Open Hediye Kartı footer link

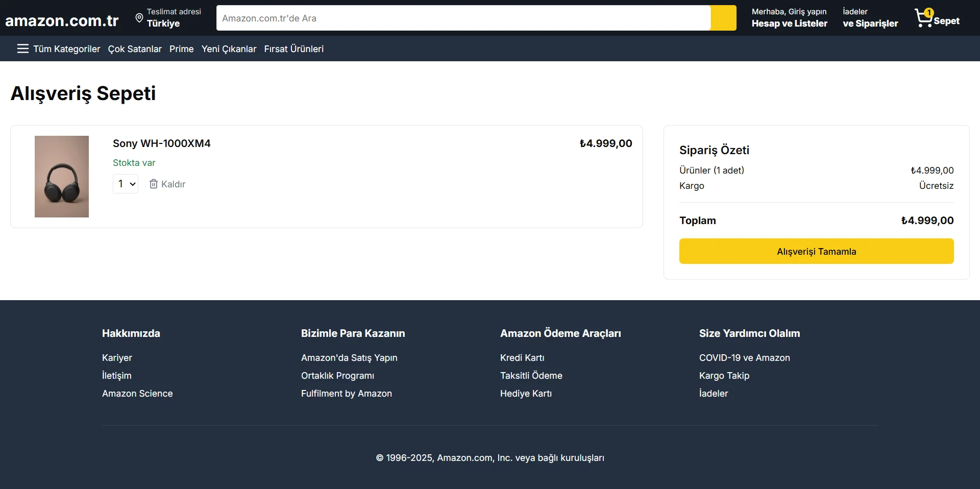tap(526, 394)
